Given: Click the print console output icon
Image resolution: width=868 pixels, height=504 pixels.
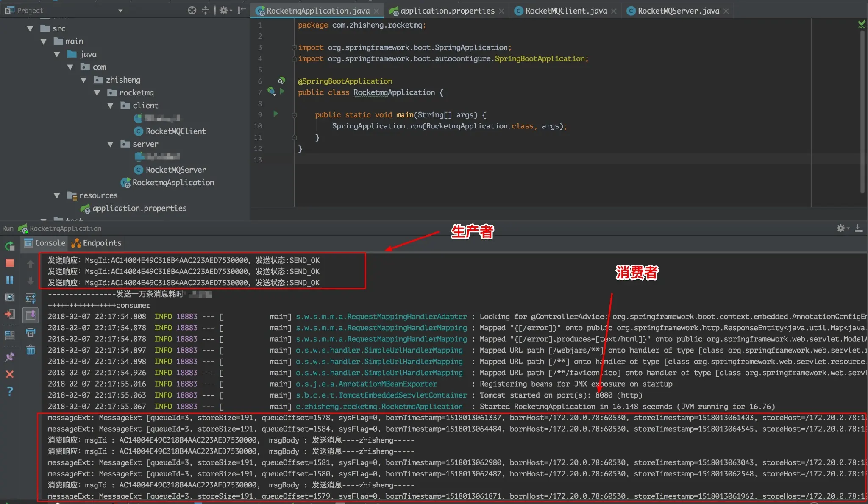Looking at the screenshot, I should coord(31,332).
